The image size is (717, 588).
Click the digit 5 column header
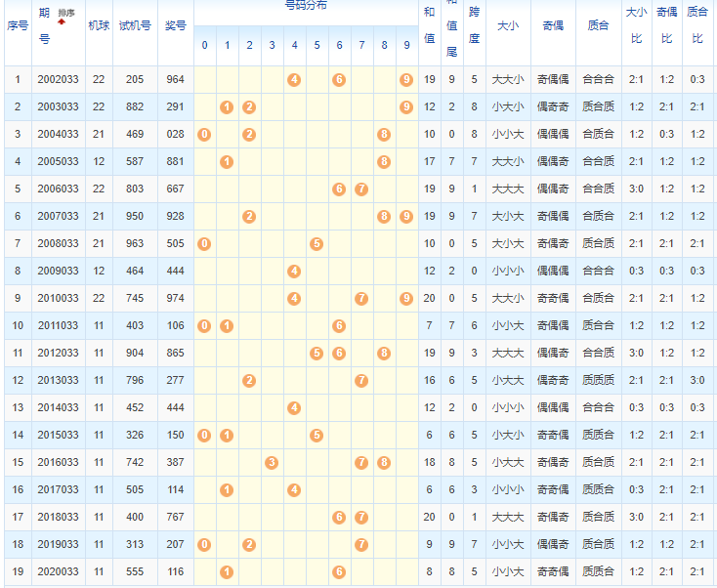(316, 45)
